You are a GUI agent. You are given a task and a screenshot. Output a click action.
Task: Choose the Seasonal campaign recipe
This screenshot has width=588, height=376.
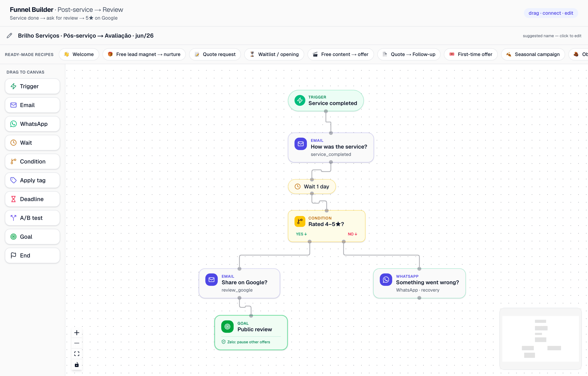coord(533,54)
